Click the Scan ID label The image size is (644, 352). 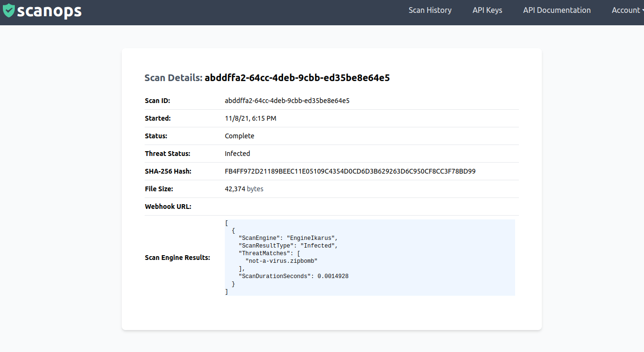coord(158,101)
